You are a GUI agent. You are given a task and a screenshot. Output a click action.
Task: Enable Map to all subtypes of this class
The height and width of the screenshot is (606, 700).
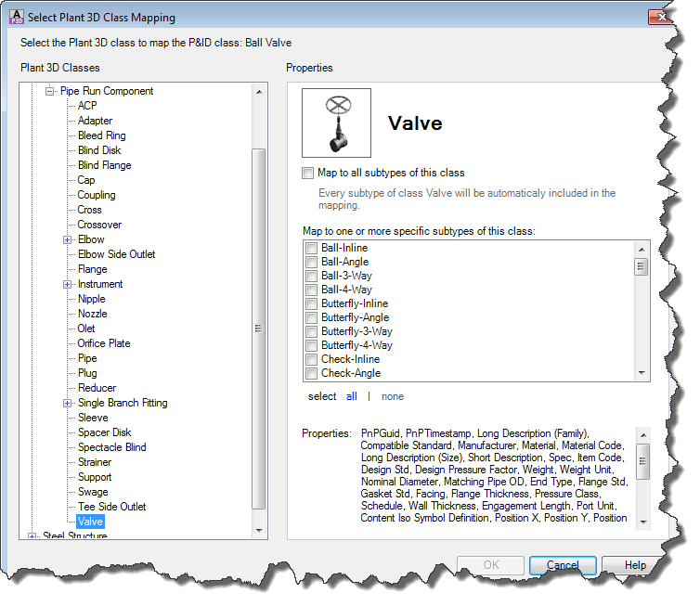click(307, 174)
